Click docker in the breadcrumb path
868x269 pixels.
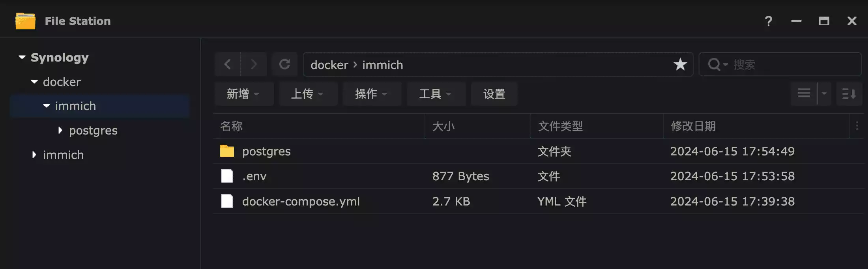coord(329,65)
